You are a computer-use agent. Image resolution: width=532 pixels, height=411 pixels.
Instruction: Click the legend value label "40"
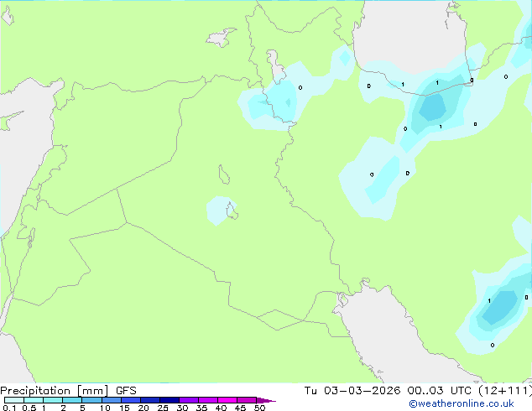coord(221,408)
